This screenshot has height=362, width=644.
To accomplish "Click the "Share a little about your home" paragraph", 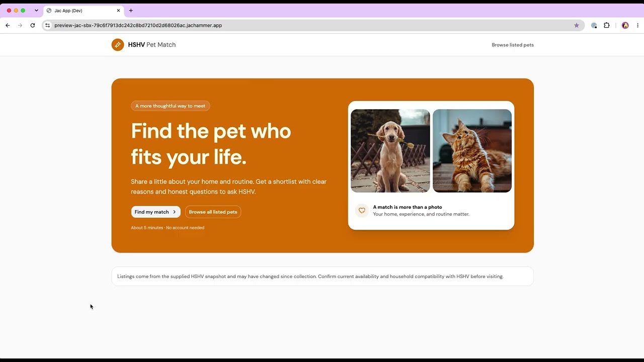I will click(229, 187).
